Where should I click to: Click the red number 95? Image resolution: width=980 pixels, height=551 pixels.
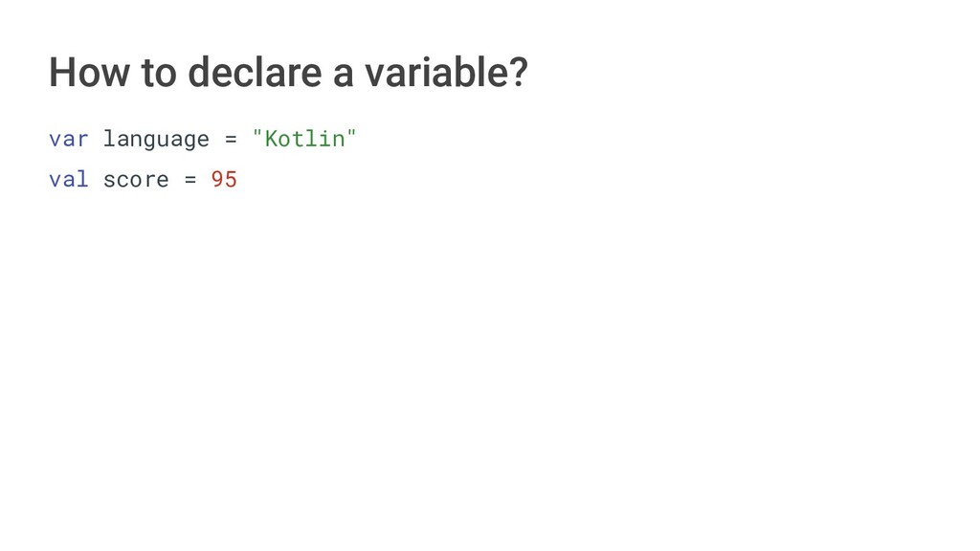point(224,179)
